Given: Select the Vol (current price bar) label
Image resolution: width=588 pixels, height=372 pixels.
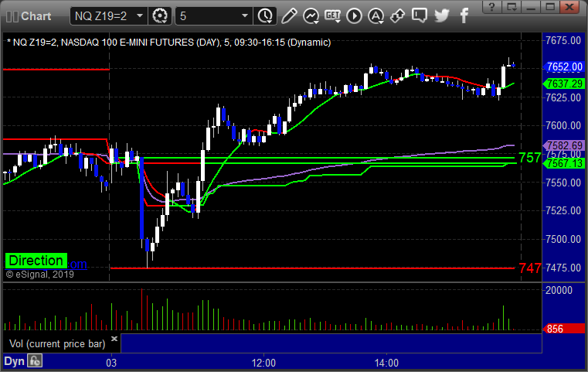Looking at the screenshot, I should point(57,344).
